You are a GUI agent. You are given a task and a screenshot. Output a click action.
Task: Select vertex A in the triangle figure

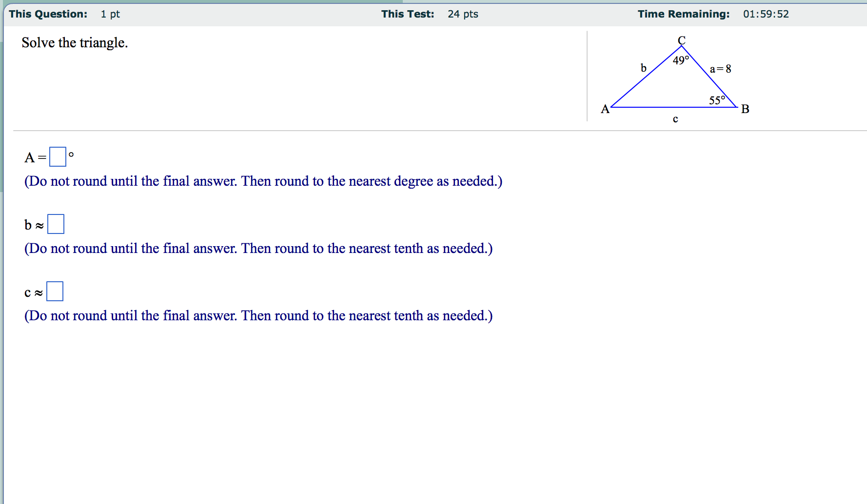[x=605, y=109]
